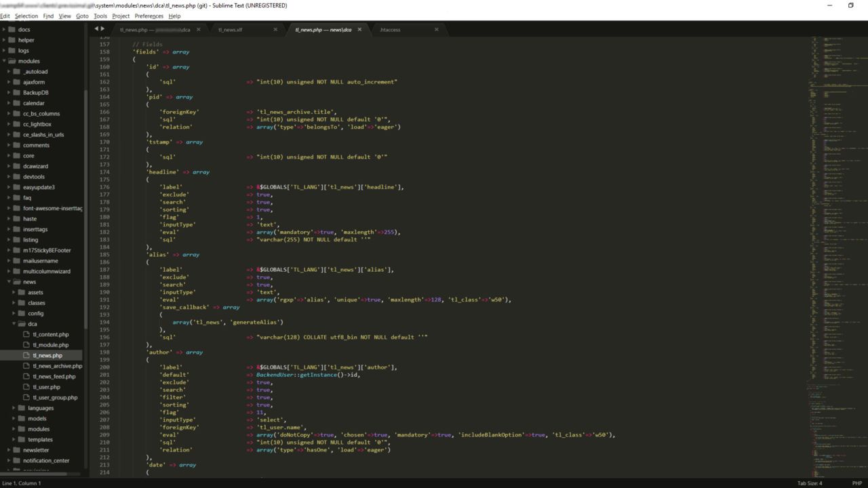Click the listing folder icon
868x488 pixels.
(17, 239)
